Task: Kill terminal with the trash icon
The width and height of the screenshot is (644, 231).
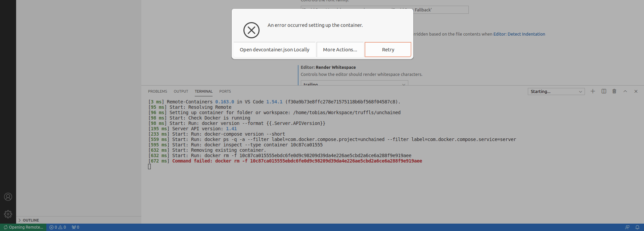Action: click(x=614, y=91)
